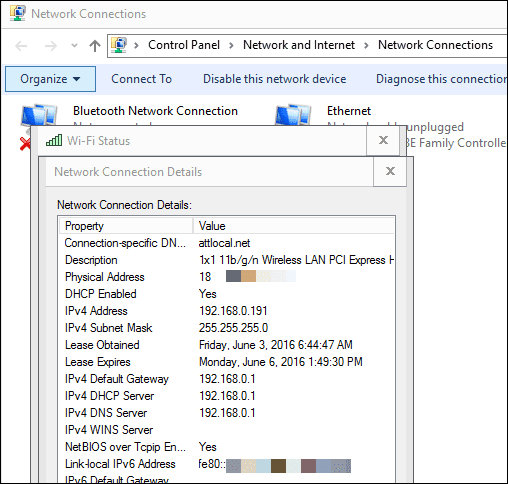Viewport: 508px width, 484px height.
Task: Select the Ethernet connection label
Action: [x=349, y=111]
